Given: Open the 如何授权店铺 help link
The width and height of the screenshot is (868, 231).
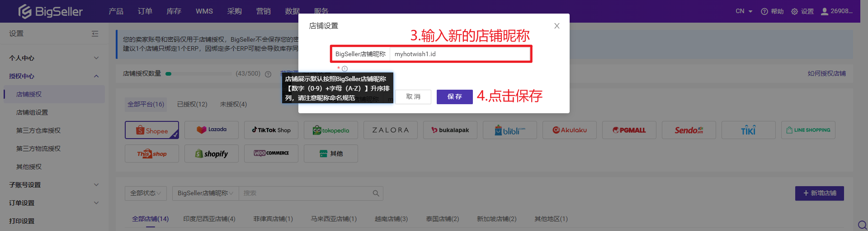Looking at the screenshot, I should click(826, 73).
